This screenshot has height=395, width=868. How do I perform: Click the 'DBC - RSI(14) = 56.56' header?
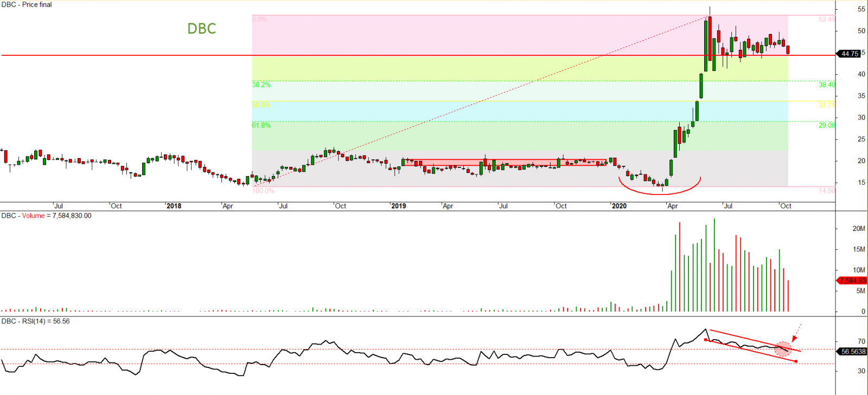pyautogui.click(x=35, y=321)
